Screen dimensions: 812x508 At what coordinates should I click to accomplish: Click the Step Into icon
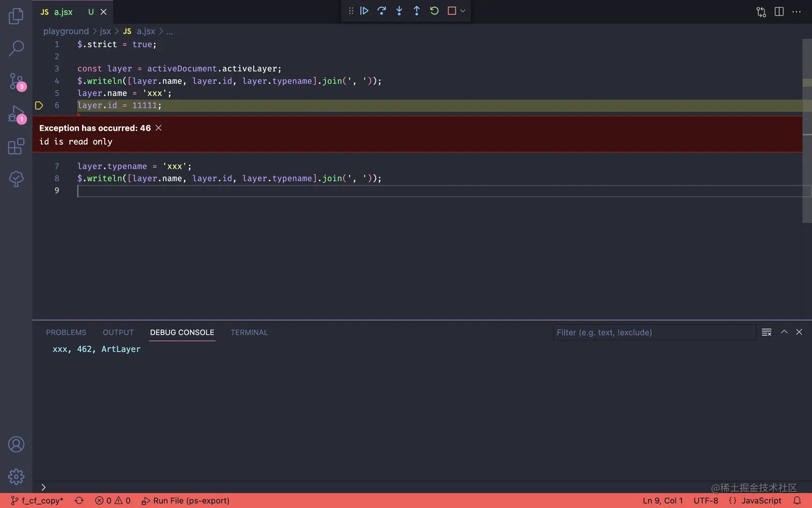400,11
